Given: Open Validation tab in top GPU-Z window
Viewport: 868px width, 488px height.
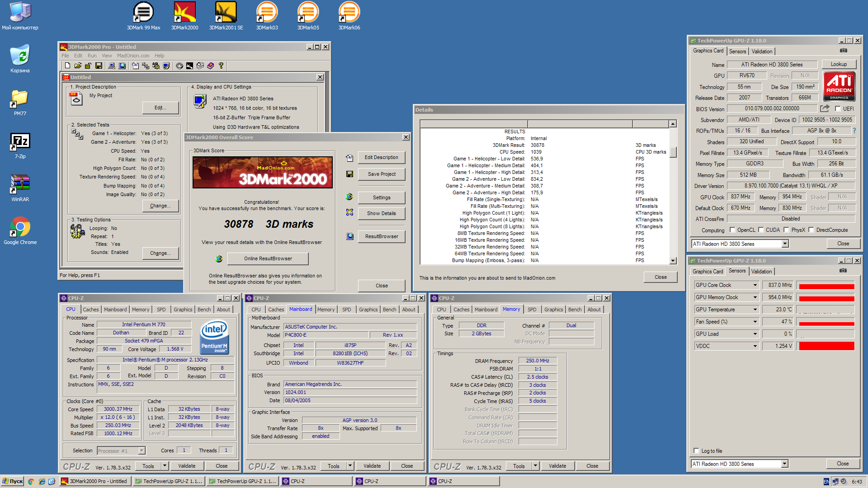Looking at the screenshot, I should [762, 52].
